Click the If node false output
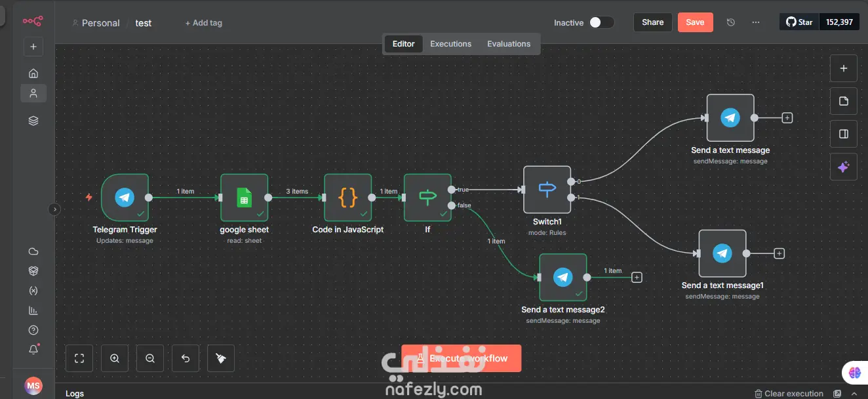The height and width of the screenshot is (399, 868). pos(452,205)
